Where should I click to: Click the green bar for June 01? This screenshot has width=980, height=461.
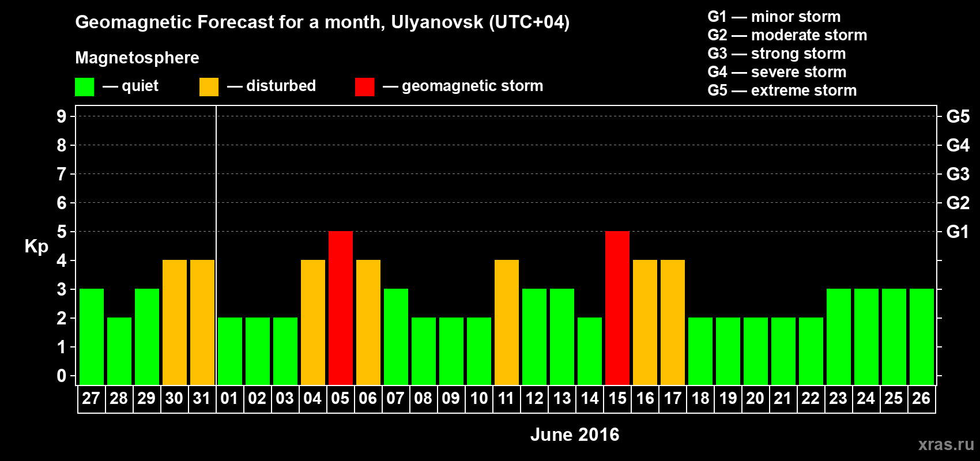pyautogui.click(x=230, y=352)
